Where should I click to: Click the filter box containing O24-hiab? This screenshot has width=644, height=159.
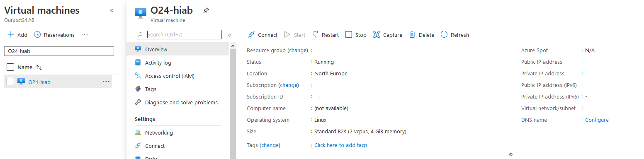point(59,51)
